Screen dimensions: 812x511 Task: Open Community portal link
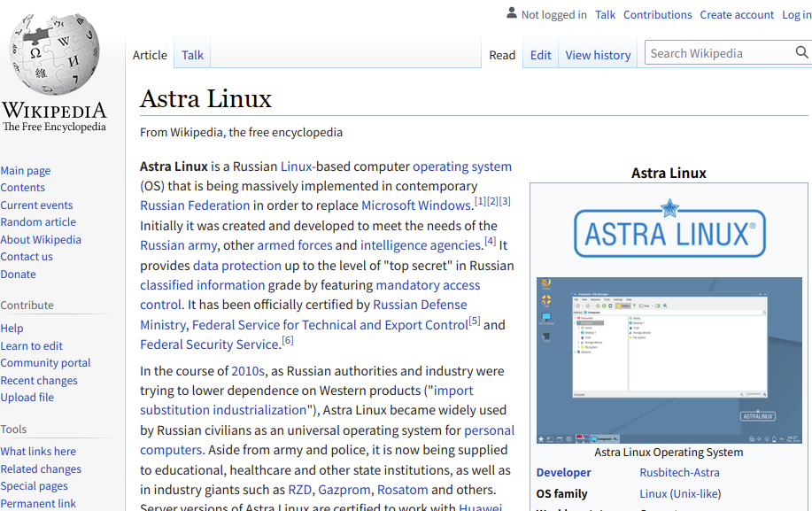coord(45,363)
